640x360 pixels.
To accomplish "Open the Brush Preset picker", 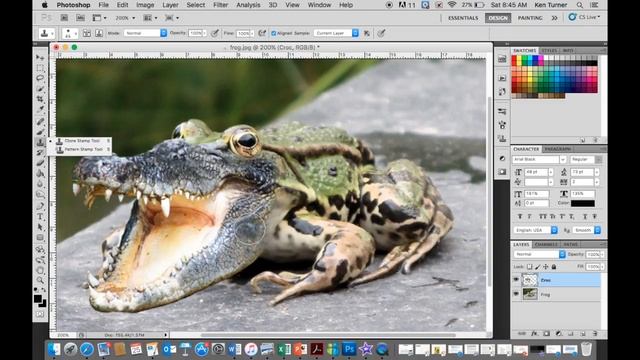I will 70,33.
